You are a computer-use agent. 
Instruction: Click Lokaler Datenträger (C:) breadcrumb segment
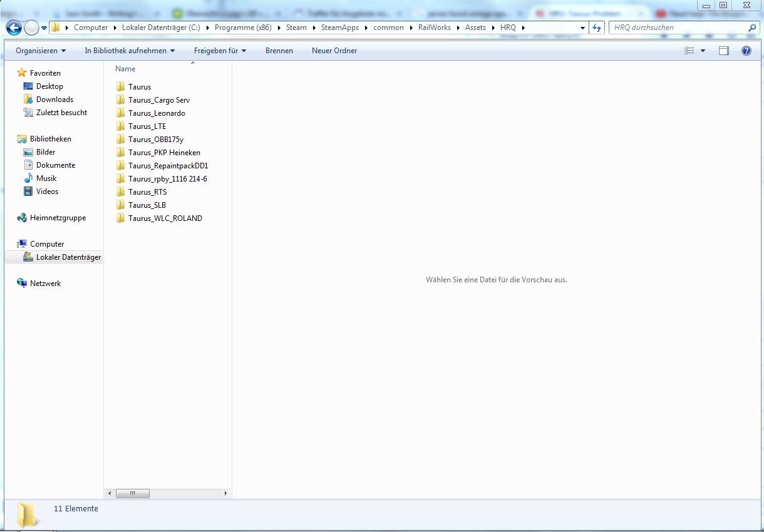(x=161, y=28)
